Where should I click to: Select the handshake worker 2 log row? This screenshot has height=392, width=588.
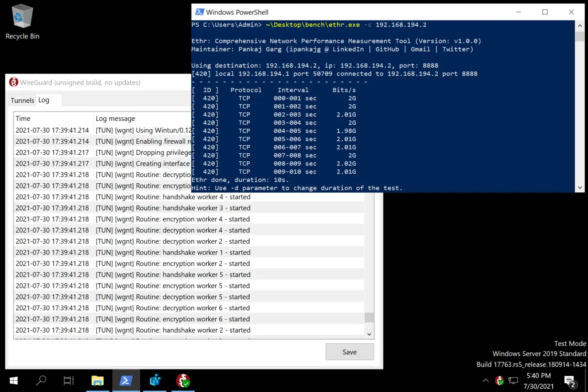tap(189, 330)
